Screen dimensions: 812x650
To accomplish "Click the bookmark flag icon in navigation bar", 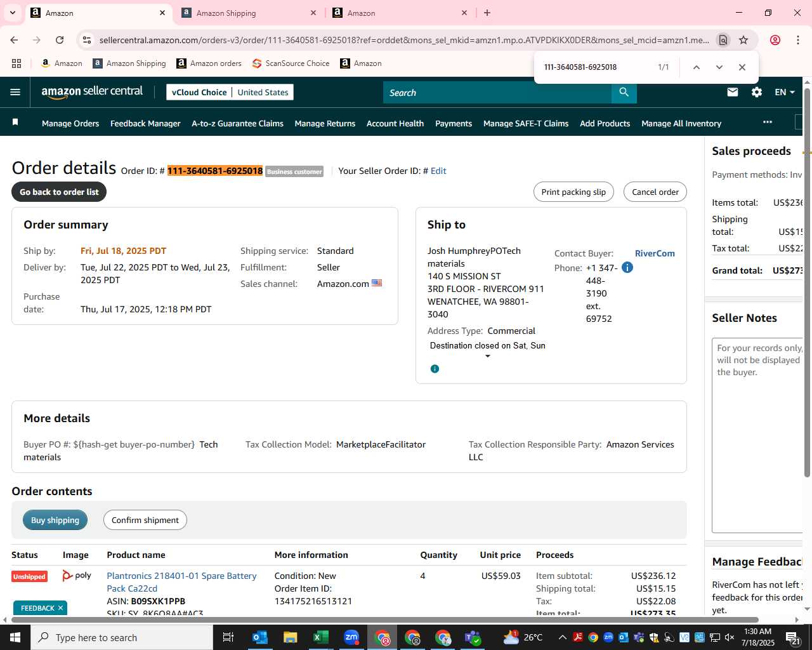I will point(15,122).
